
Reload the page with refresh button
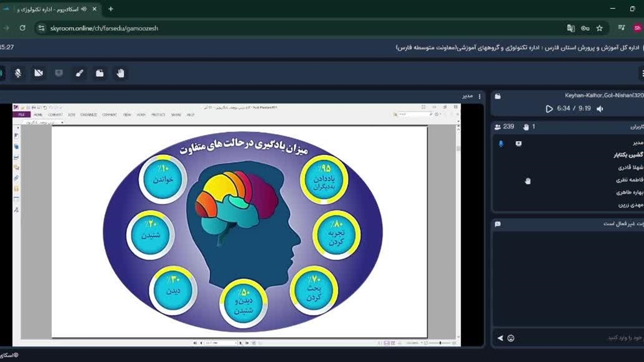tap(22, 28)
